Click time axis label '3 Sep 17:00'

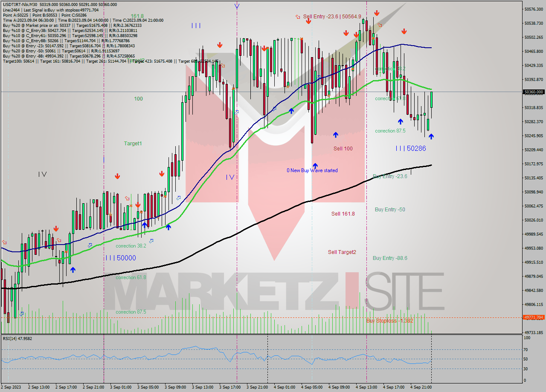[x=229, y=387]
